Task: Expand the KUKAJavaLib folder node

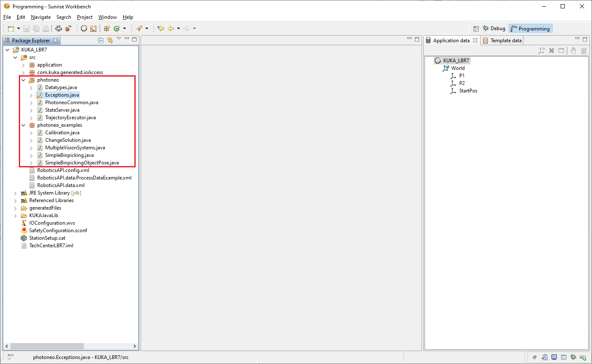Action: click(15, 216)
